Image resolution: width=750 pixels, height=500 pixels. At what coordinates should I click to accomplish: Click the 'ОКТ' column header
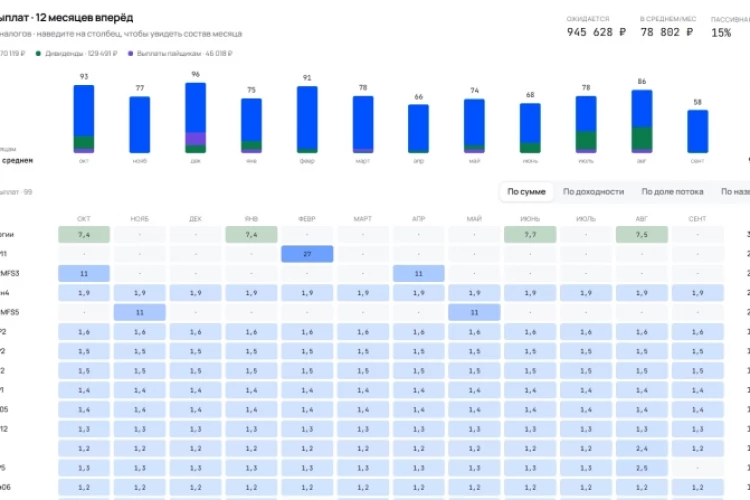tap(84, 219)
